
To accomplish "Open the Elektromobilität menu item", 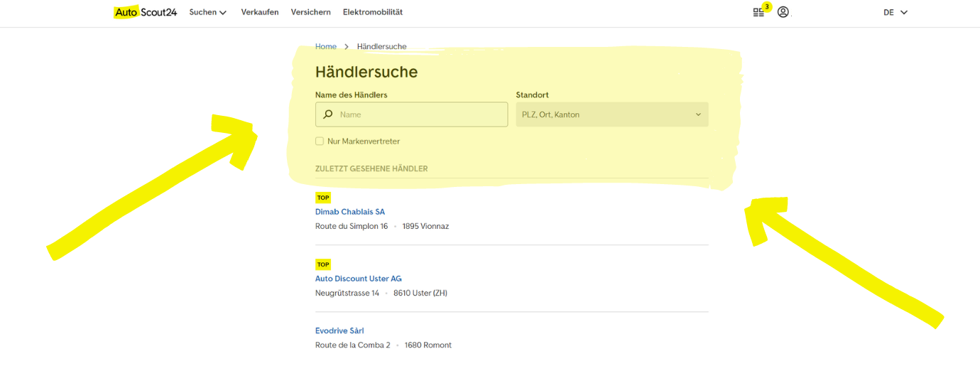I will click(x=373, y=12).
